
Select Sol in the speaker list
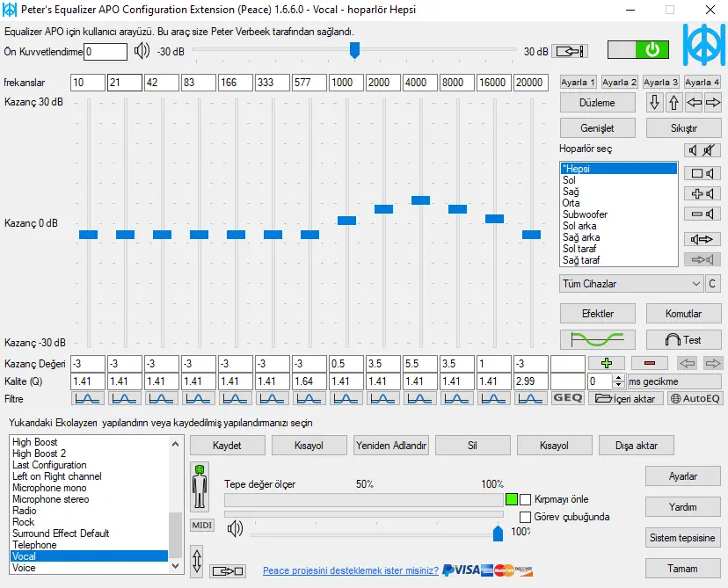(618, 180)
